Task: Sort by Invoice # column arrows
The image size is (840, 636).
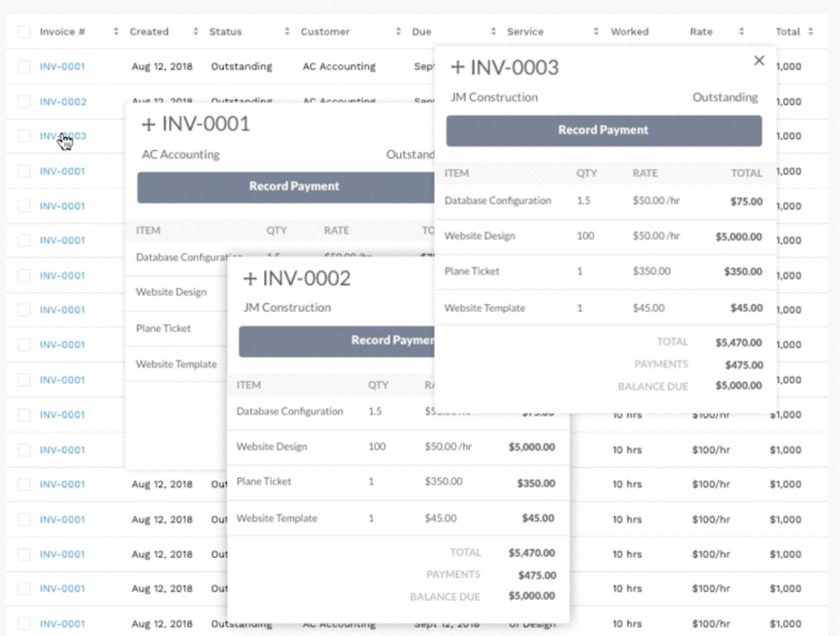Action: tap(116, 32)
